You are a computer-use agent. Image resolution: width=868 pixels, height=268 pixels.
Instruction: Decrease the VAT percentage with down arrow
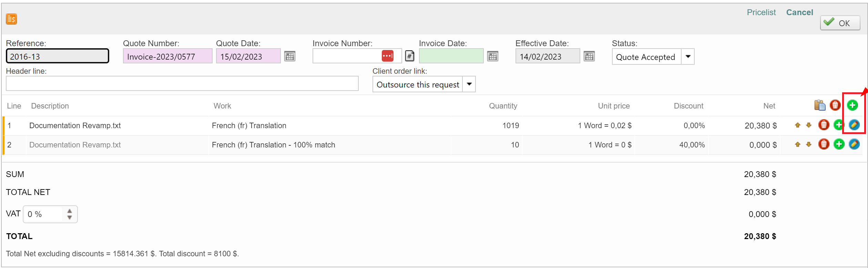70,218
